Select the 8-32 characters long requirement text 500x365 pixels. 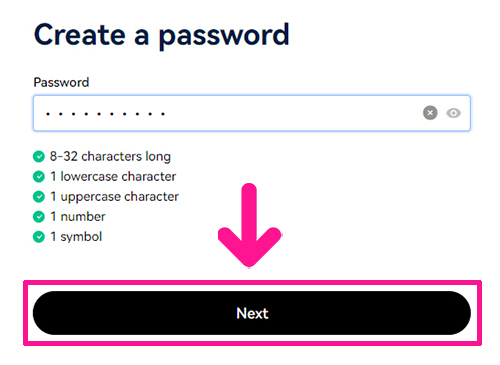pyautogui.click(x=110, y=157)
